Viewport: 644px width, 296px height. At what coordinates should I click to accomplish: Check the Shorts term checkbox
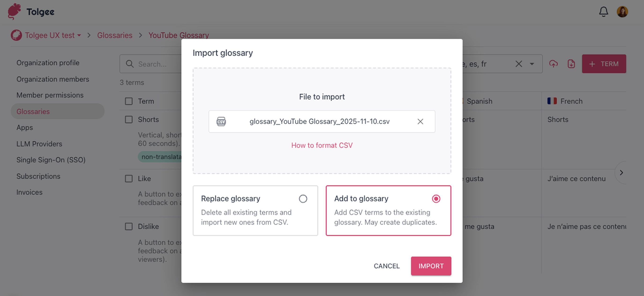coord(129,120)
